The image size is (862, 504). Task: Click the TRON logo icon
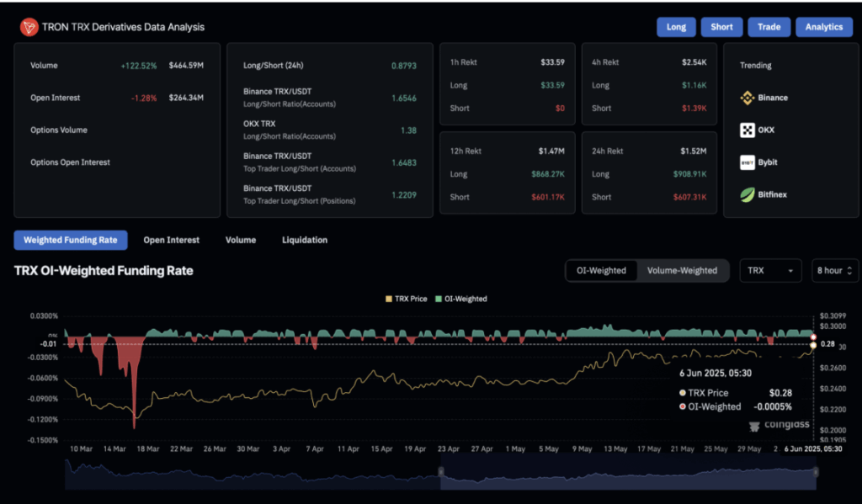click(29, 27)
